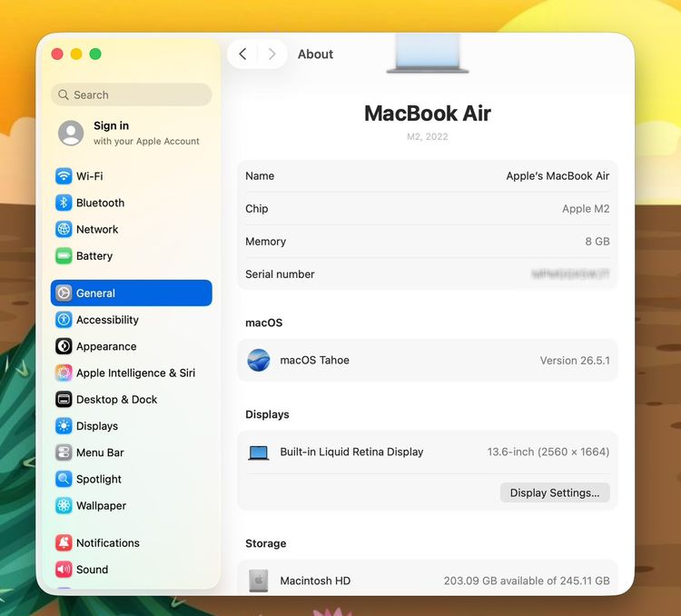The image size is (681, 616).
Task: Open the Wi-Fi icon in sidebar
Action: coord(64,176)
